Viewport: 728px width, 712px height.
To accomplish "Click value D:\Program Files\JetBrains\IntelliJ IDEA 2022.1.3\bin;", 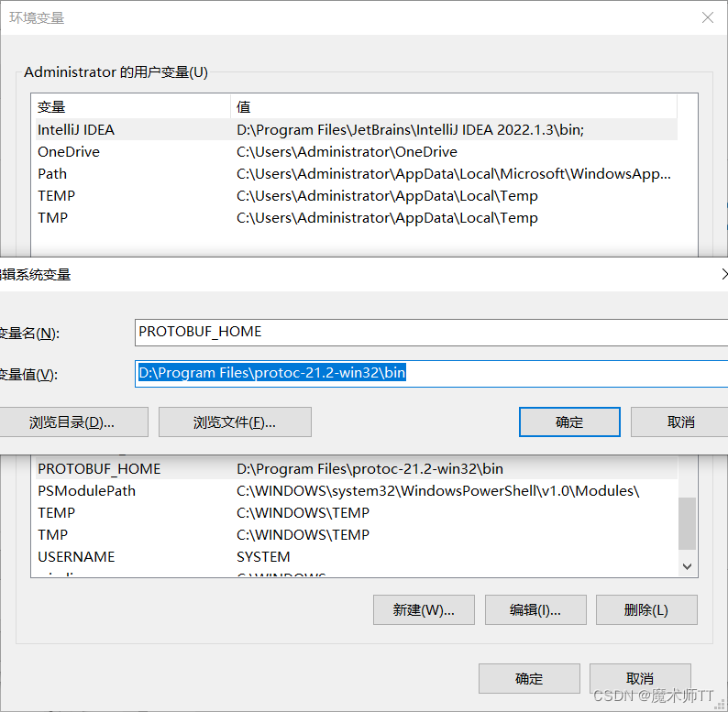I will [411, 129].
